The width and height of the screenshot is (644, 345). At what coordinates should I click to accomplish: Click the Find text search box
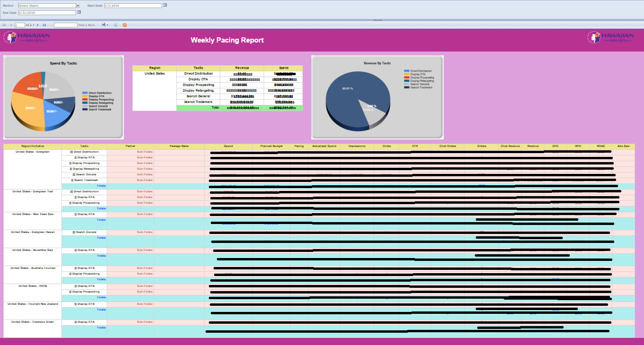tap(65, 25)
